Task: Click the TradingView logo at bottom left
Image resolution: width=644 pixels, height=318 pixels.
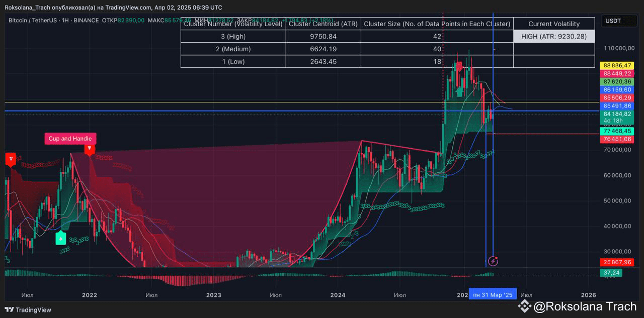Action: pyautogui.click(x=28, y=310)
